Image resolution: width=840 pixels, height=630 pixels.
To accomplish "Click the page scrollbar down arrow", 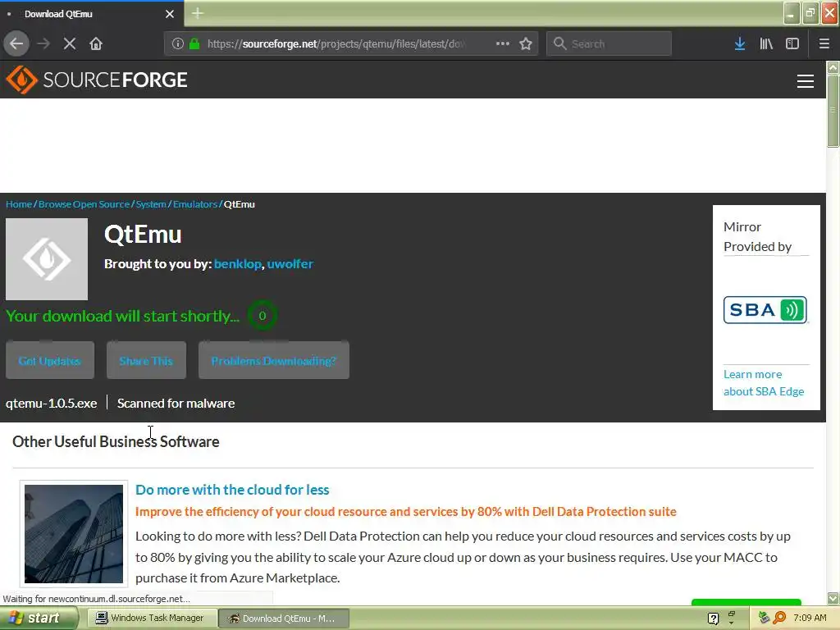I will coord(833,598).
